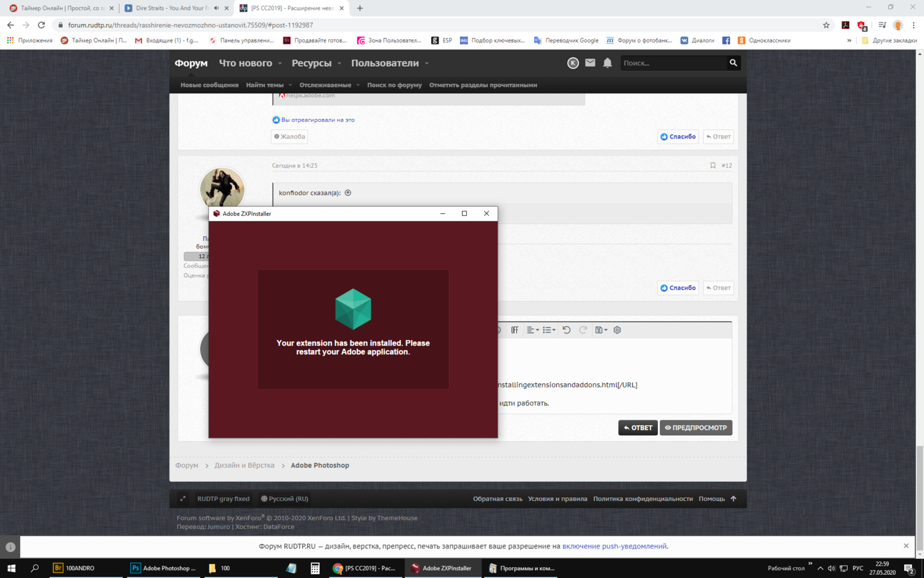The height and width of the screenshot is (578, 924).
Task: Click the 'ПРЕДПРОСМОТР' preview button
Action: [x=696, y=428]
